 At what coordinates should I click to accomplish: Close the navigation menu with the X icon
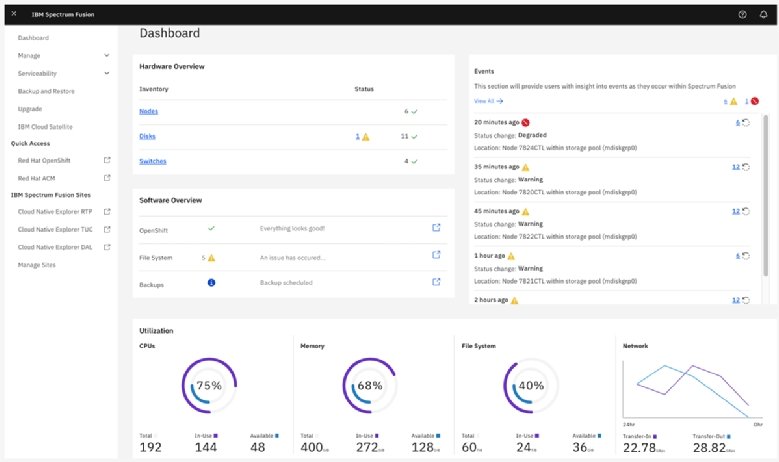[x=14, y=14]
